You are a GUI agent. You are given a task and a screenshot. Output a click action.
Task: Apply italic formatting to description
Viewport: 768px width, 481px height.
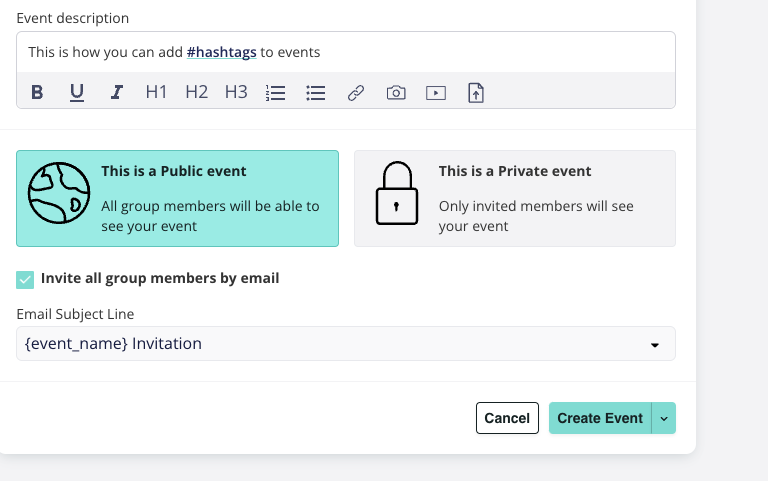pos(116,92)
